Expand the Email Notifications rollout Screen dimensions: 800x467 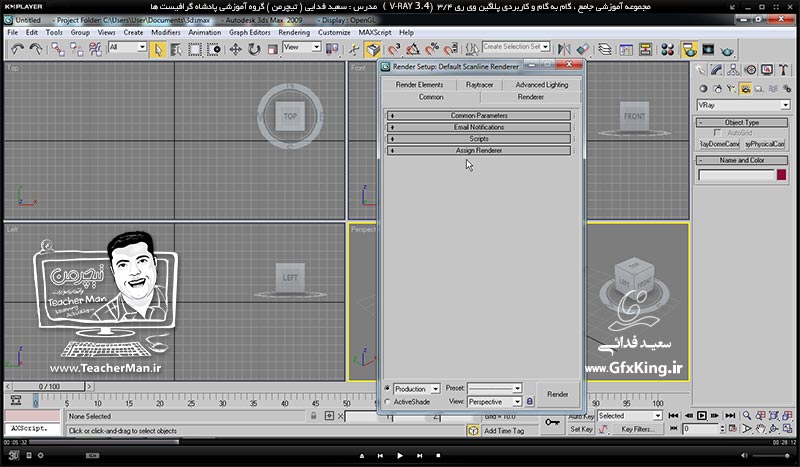tap(479, 127)
